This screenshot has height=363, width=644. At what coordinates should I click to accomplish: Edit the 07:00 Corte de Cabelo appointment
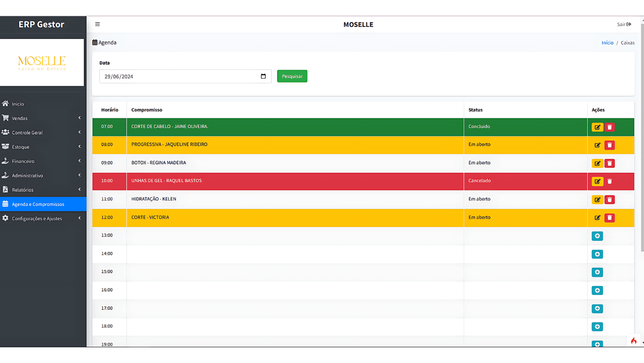click(597, 127)
